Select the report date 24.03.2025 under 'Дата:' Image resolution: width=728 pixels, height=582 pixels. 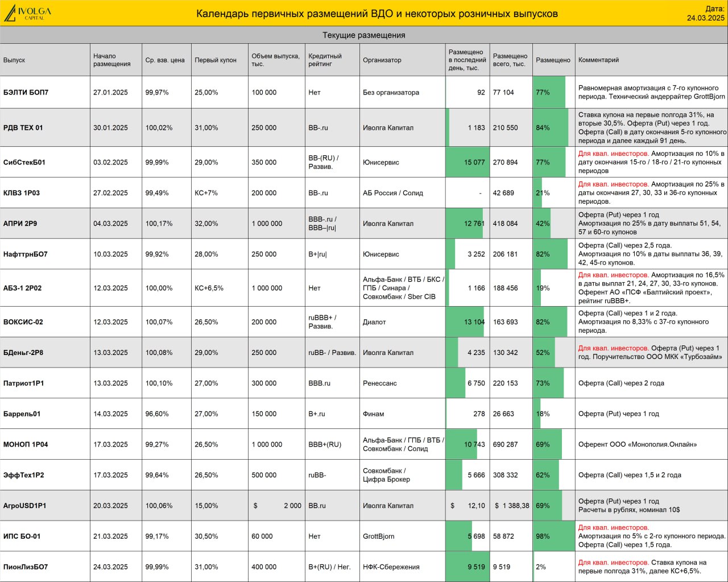[706, 18]
